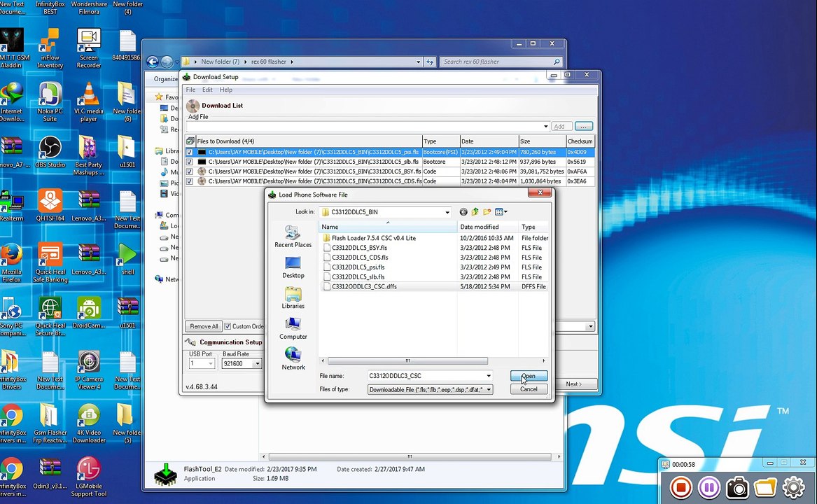Viewport: 817px width, 504px height.
Task: Click Explorer window horizontal scrollbar
Action: 410,456
